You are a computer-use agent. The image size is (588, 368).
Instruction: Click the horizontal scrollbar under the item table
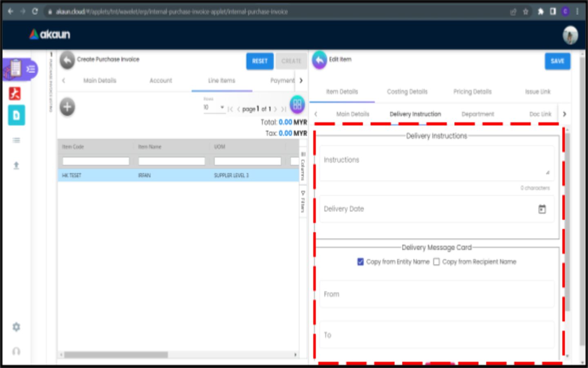[116, 355]
